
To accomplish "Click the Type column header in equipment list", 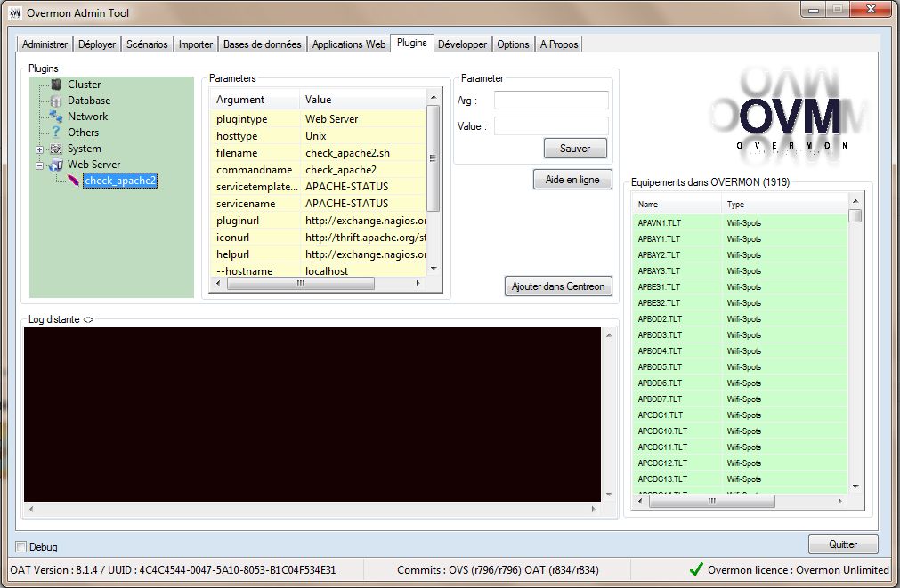I will point(784,205).
